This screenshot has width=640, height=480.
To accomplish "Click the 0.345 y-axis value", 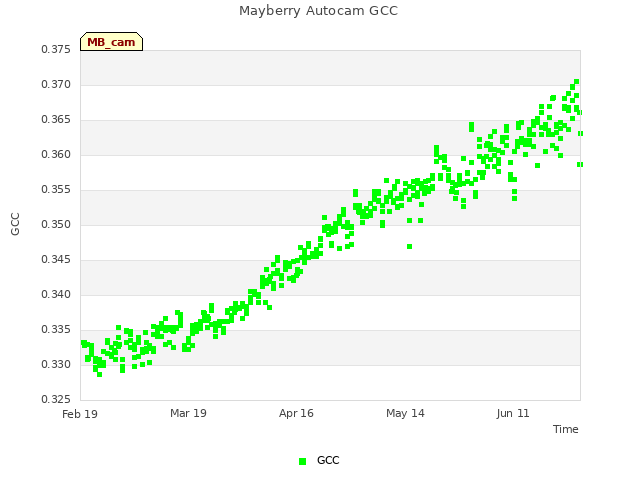I will pos(56,260).
